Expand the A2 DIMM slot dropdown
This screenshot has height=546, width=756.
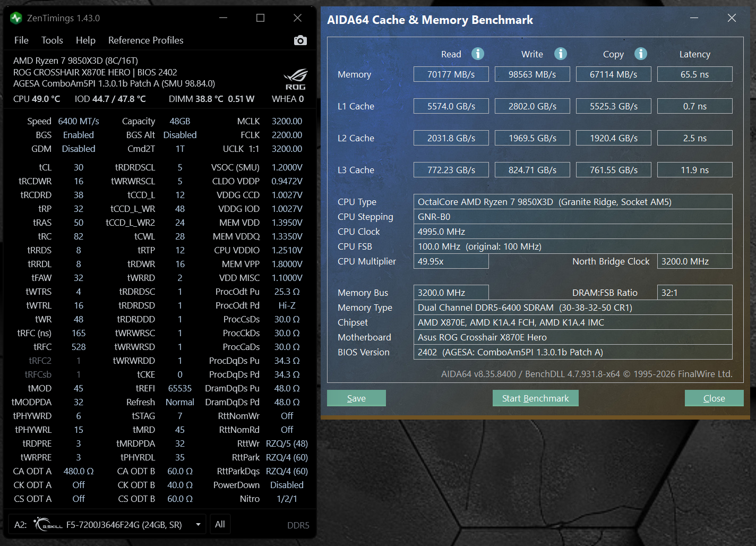click(x=198, y=525)
